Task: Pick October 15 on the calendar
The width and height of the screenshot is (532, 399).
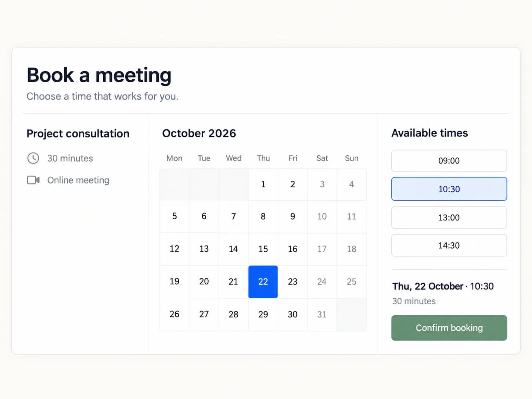Action: [x=263, y=249]
